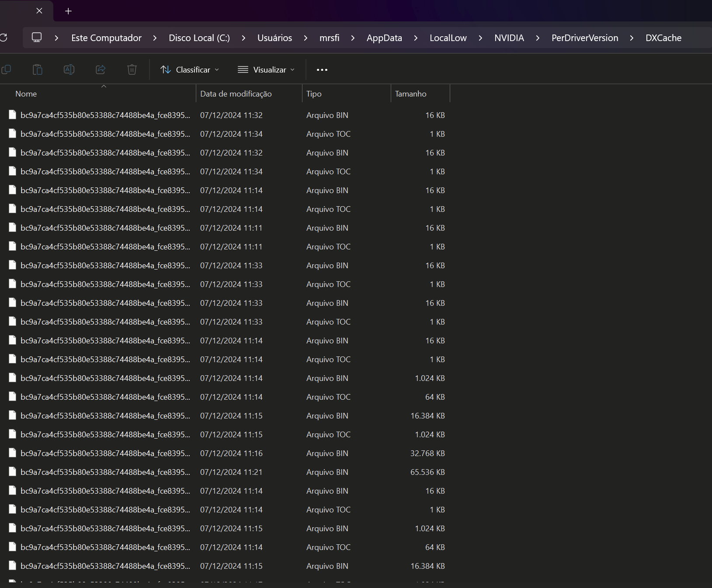The height and width of the screenshot is (588, 712).
Task: Go to Disco Local (C:) breadcrumb
Action: point(199,38)
